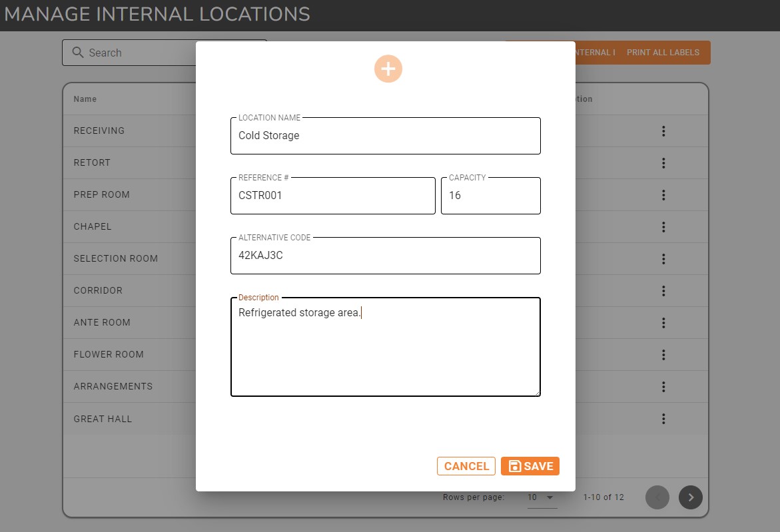
Task: Open the FLOWER ROOM row menu
Action: tap(663, 354)
